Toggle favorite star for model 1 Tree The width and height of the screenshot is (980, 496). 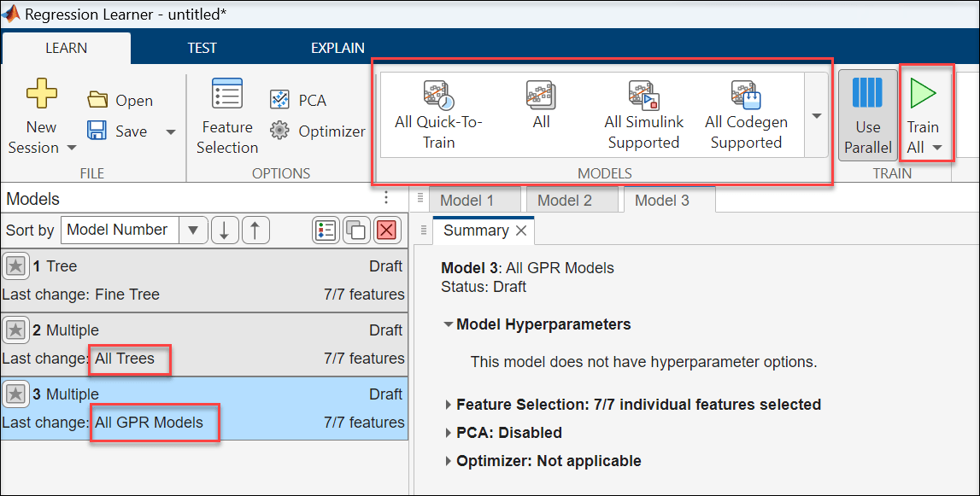click(15, 266)
